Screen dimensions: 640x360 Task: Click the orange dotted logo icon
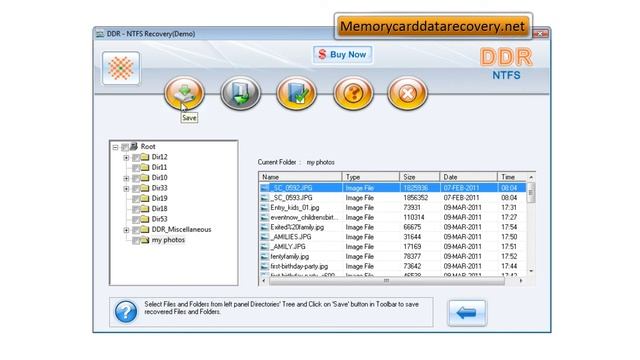[121, 68]
